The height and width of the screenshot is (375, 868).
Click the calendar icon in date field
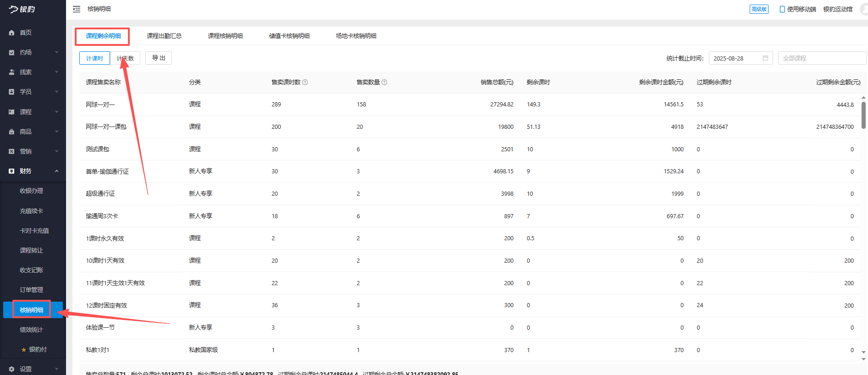[765, 58]
